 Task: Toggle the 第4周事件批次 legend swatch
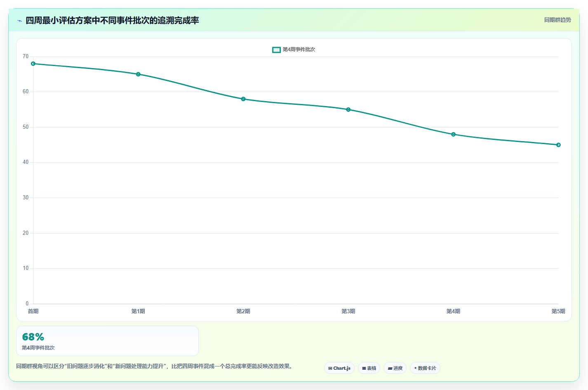[x=276, y=50]
